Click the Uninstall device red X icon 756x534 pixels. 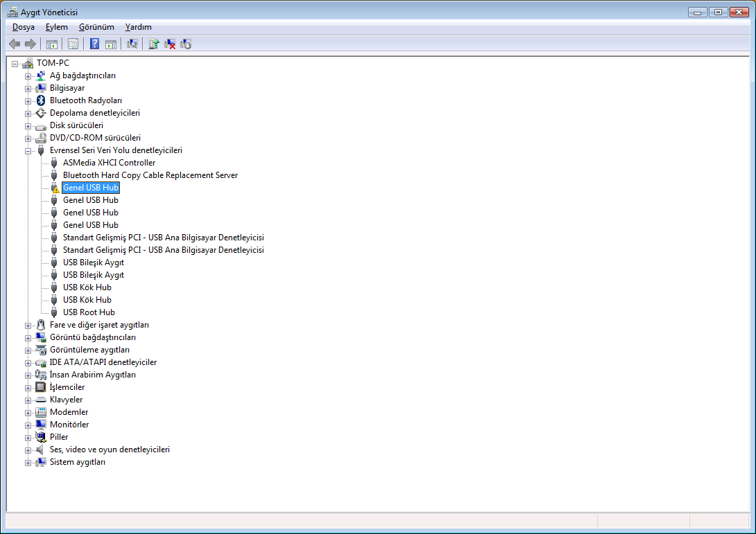point(170,44)
